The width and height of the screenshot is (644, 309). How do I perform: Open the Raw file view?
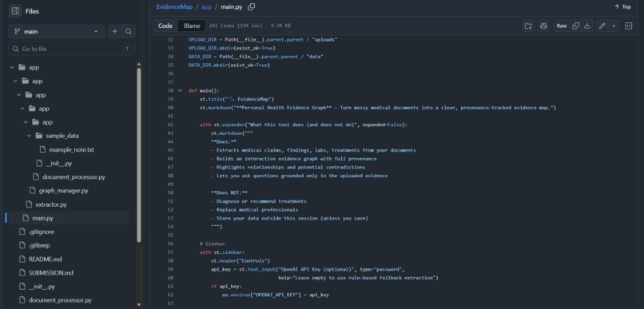pos(562,26)
